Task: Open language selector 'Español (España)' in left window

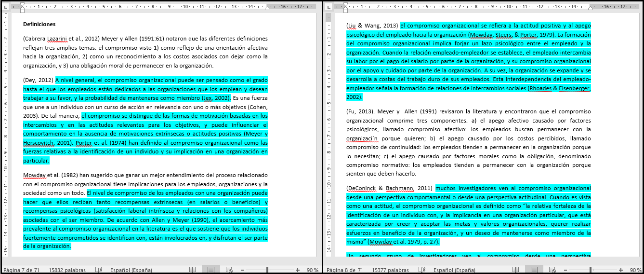Action: tap(131, 270)
